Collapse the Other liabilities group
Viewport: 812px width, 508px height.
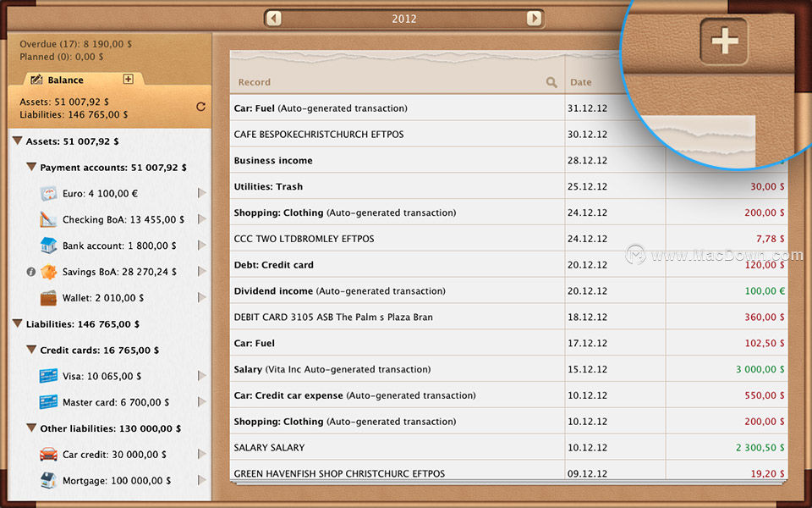[31, 428]
